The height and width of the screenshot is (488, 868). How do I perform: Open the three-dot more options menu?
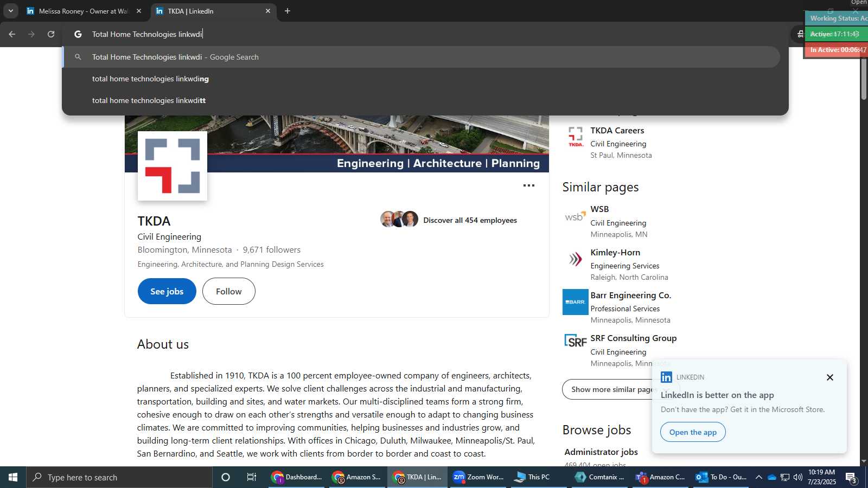[x=529, y=185]
